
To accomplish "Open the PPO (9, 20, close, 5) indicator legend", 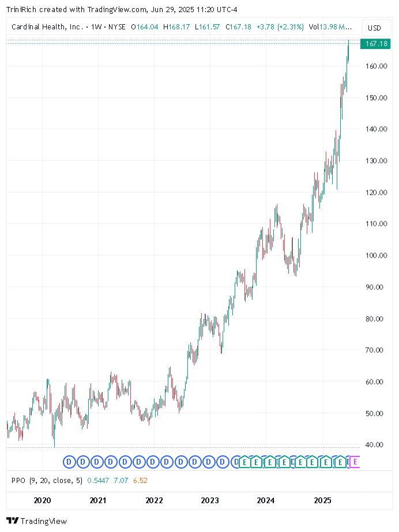I will point(47,481).
